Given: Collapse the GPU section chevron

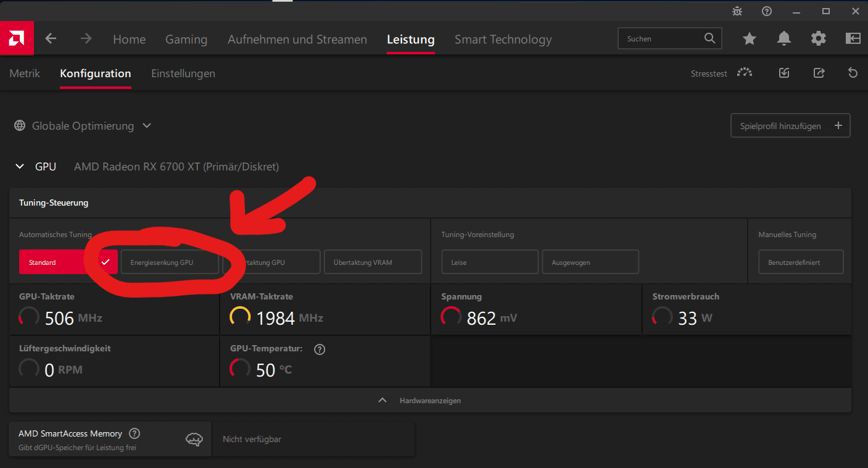Looking at the screenshot, I should pos(20,167).
